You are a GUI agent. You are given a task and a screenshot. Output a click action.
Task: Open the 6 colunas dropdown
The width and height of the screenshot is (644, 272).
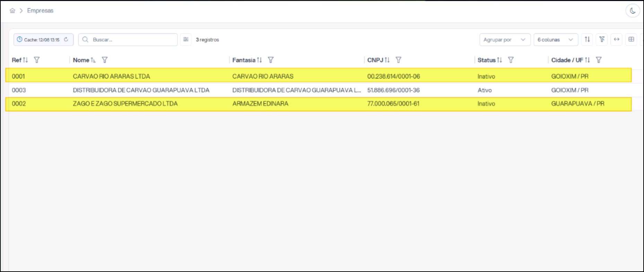556,39
